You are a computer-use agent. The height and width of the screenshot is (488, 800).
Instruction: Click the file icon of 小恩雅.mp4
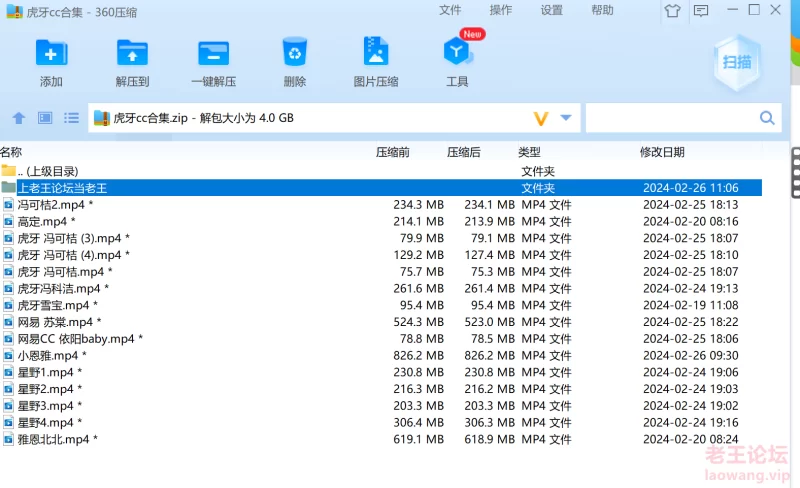tap(8, 356)
